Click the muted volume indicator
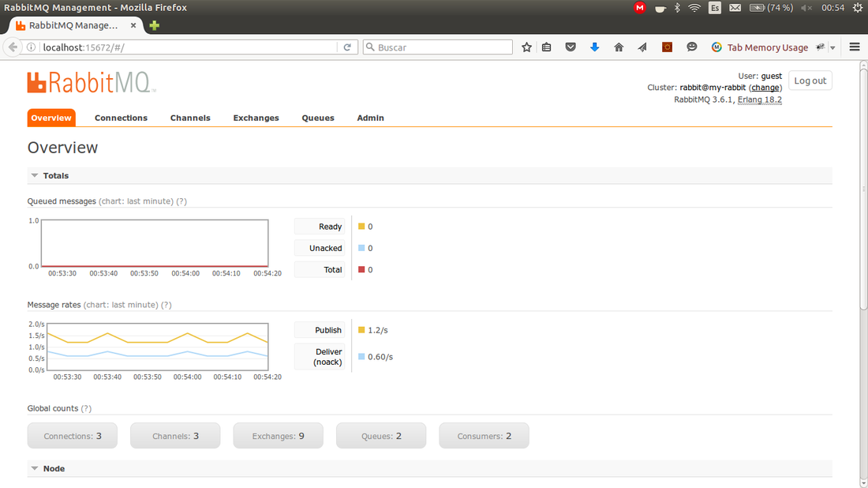The image size is (868, 488). coord(806,8)
